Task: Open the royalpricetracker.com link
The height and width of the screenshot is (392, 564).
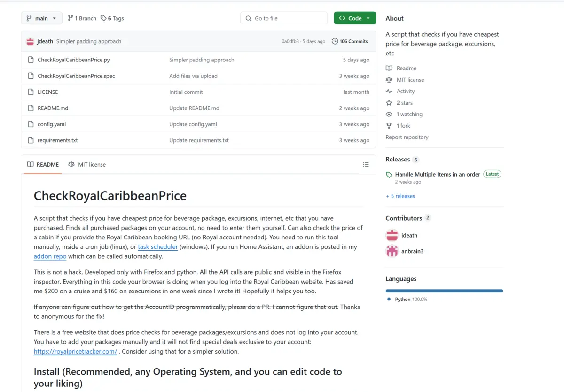Action: [75, 351]
